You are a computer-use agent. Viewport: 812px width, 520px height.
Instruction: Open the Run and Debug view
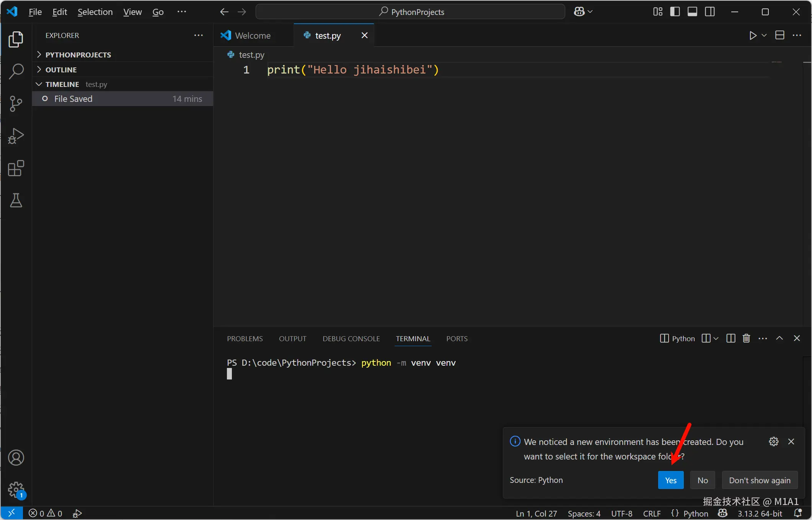point(16,136)
